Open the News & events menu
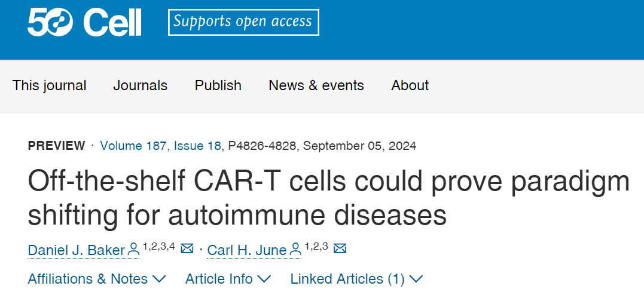Screen dimensions: 644x301 click(x=316, y=85)
